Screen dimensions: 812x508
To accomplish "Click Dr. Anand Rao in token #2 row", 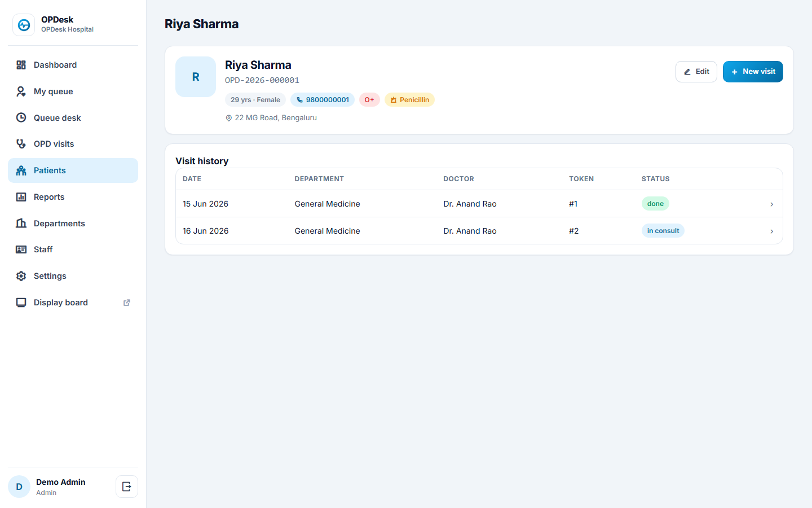I will coord(470,231).
